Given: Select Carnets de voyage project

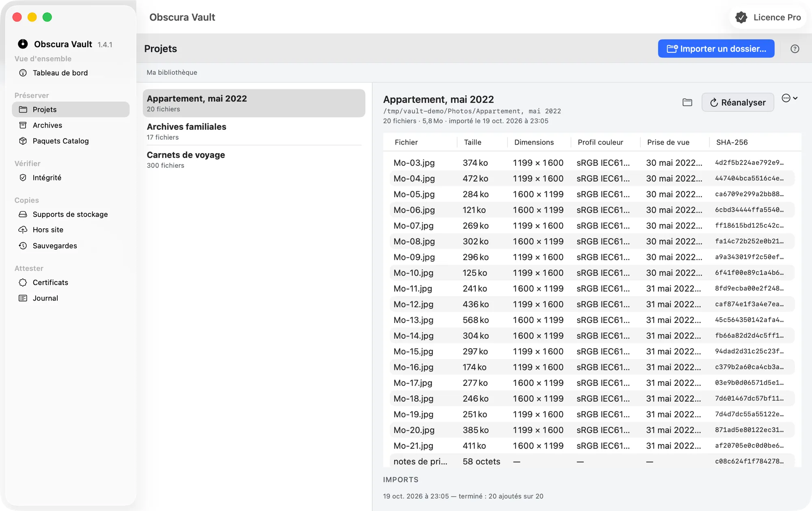Looking at the screenshot, I should (x=254, y=160).
